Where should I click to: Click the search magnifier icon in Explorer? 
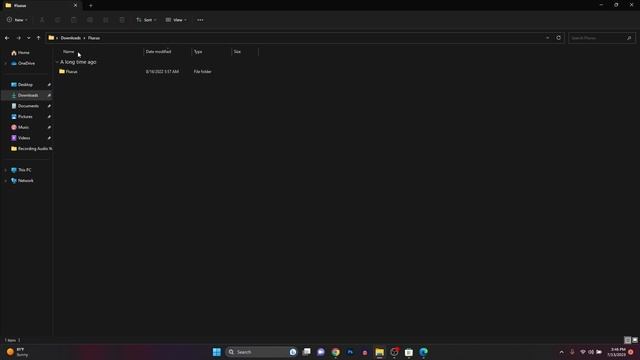(x=629, y=38)
